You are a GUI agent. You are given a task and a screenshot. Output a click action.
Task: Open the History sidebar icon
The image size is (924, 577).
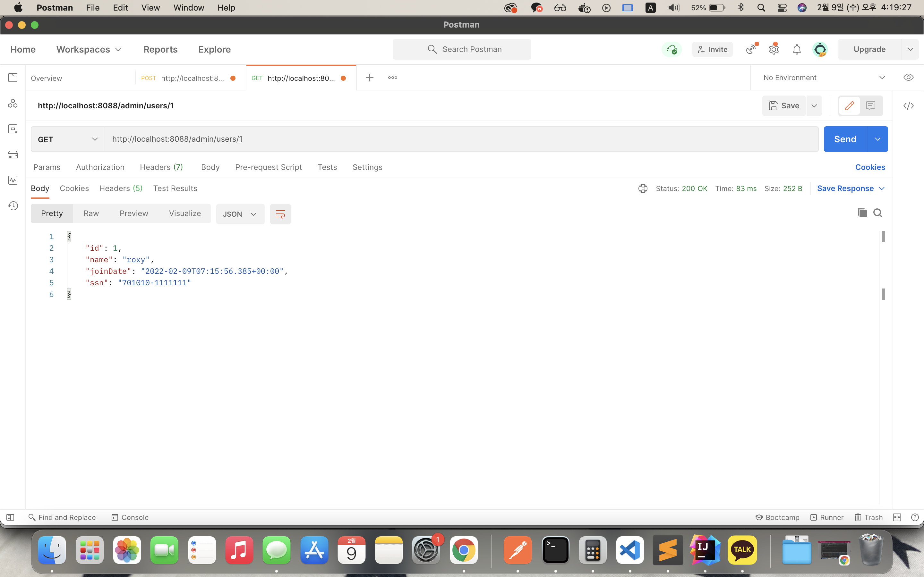(13, 206)
